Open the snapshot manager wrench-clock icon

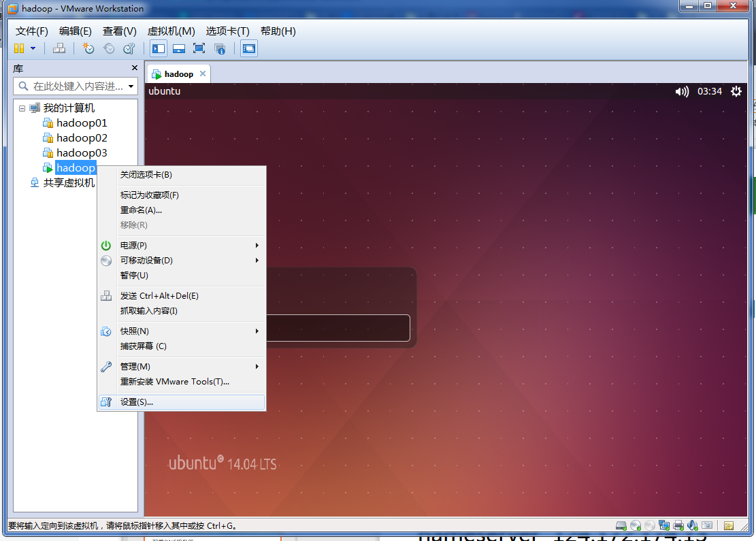point(129,48)
